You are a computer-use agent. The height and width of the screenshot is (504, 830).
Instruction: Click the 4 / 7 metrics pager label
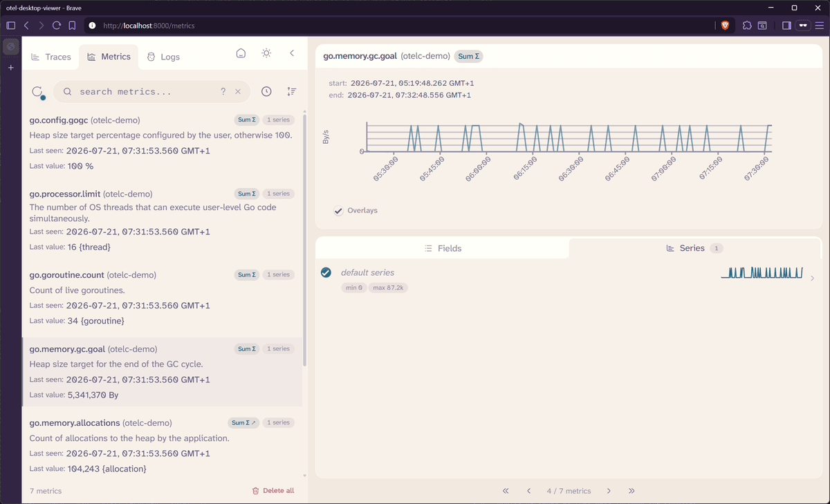pos(569,491)
